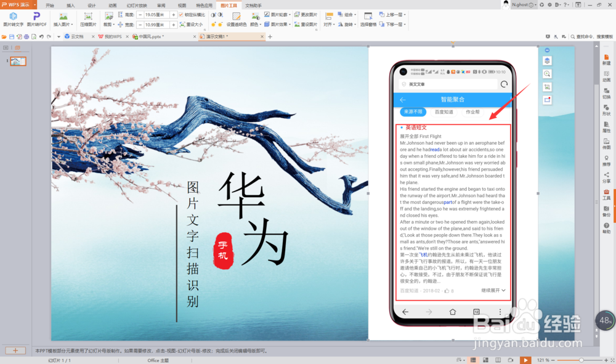Open the 选择窗格 selection pane
The height and width of the screenshot is (364, 616).
pyautogui.click(x=368, y=19)
